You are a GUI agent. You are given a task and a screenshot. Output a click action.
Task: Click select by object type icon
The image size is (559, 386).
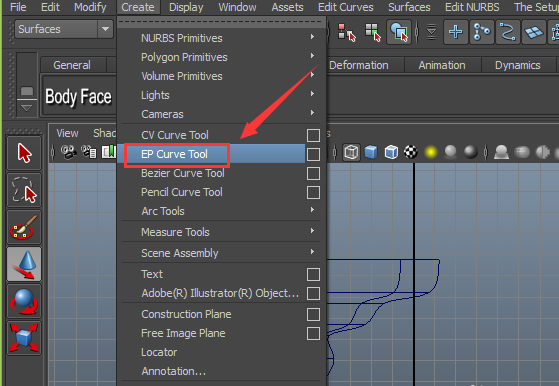click(373, 32)
